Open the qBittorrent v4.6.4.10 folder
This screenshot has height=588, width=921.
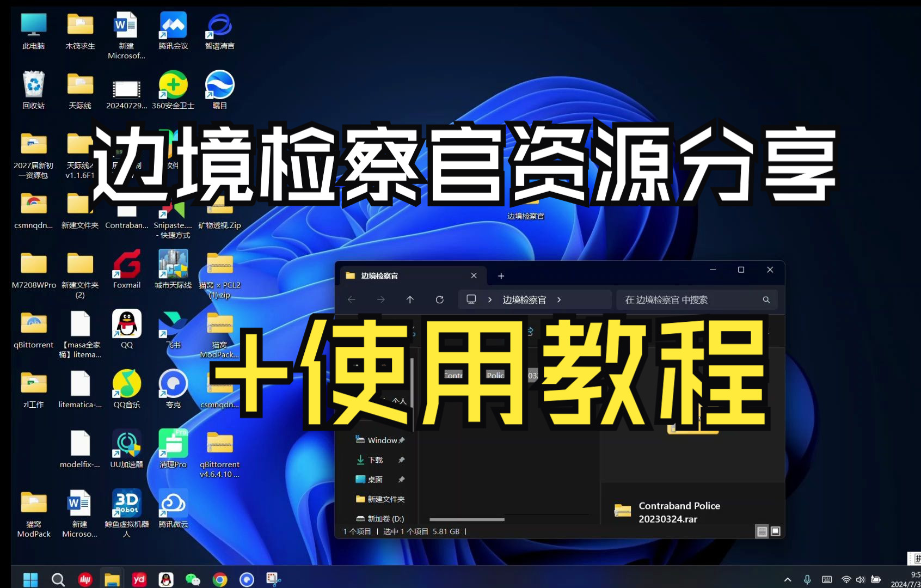click(x=219, y=454)
